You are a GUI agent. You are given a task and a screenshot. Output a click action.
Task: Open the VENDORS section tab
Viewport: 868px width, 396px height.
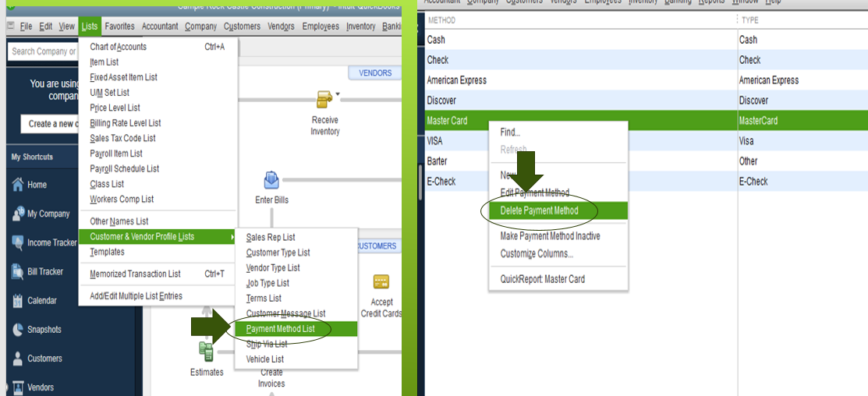pos(375,73)
